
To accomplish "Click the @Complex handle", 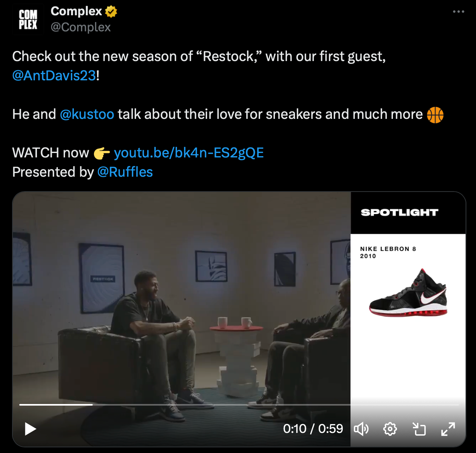I will click(x=81, y=27).
